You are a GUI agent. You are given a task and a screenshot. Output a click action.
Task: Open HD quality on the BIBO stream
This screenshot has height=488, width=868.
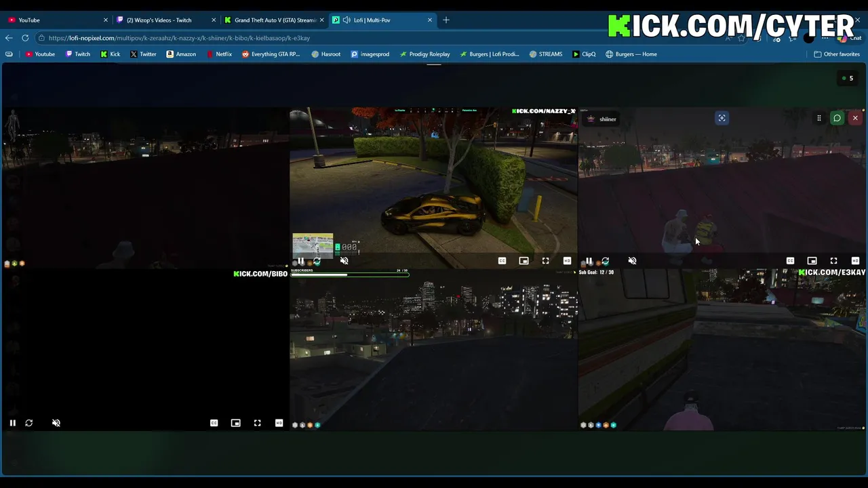(279, 423)
